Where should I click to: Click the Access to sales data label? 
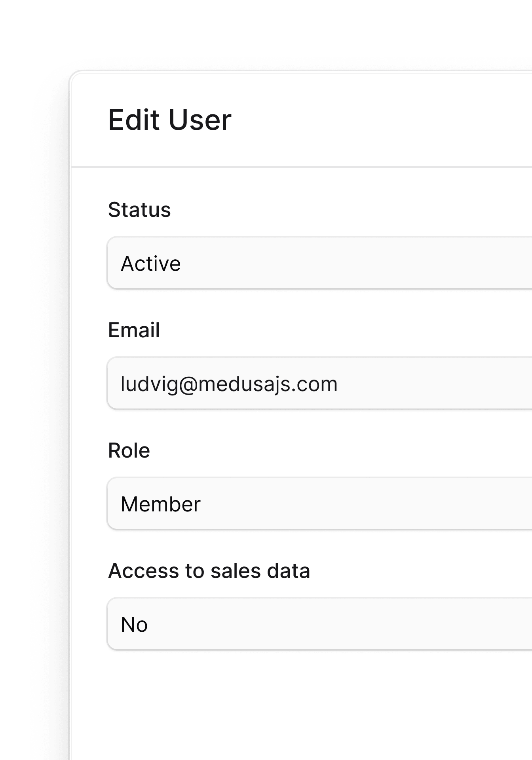pyautogui.click(x=209, y=571)
